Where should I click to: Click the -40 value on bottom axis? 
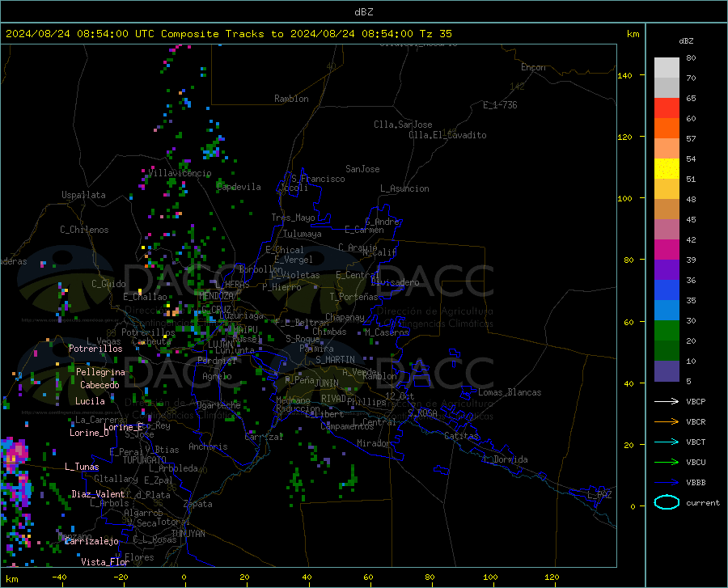[59, 577]
